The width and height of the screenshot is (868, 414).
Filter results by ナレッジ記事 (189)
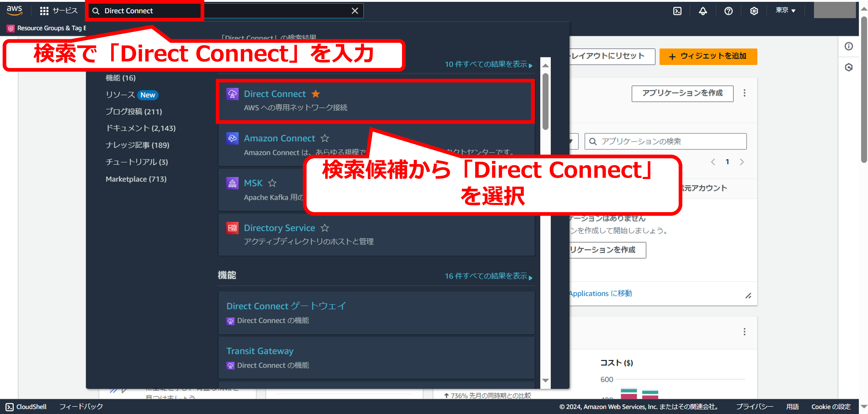click(x=137, y=145)
